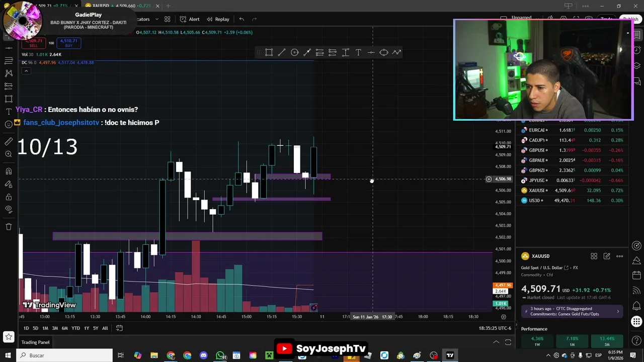Collapse the indicator legend arrow
Viewport: 644px width, 362px height.
(26, 71)
